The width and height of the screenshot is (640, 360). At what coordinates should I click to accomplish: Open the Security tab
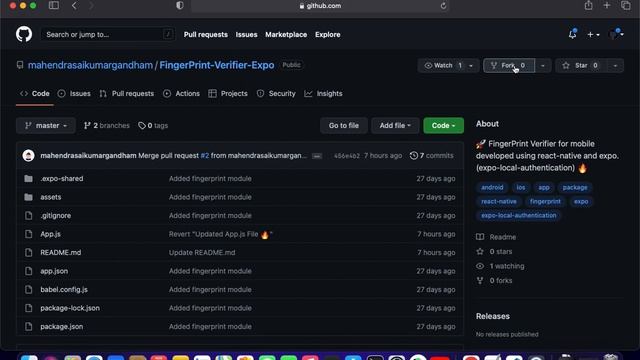[x=276, y=93]
